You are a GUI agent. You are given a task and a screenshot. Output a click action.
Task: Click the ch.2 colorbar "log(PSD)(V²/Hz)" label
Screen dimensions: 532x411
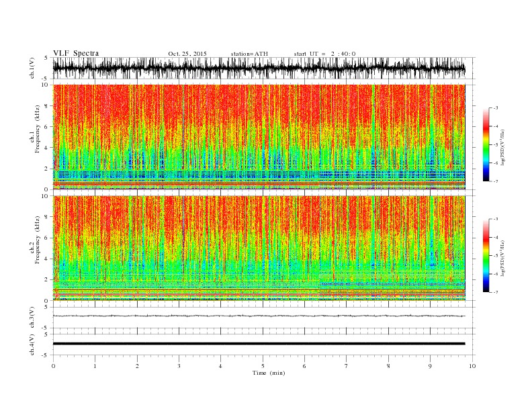tap(502, 258)
